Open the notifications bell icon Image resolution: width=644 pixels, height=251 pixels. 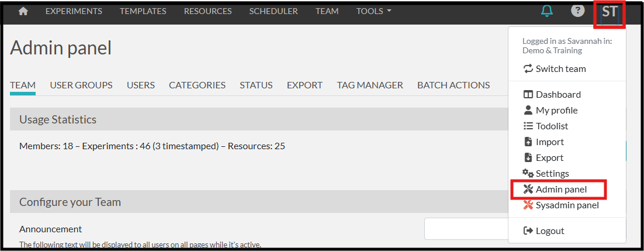pyautogui.click(x=547, y=11)
